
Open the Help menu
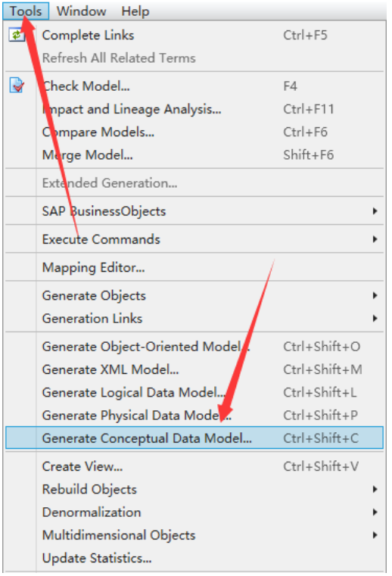tap(135, 11)
